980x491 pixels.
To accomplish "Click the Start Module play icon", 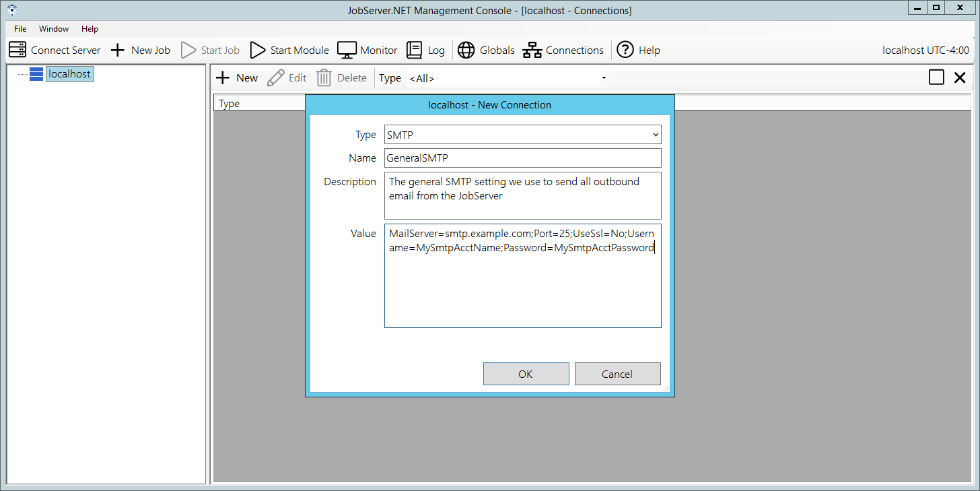I will pos(258,50).
